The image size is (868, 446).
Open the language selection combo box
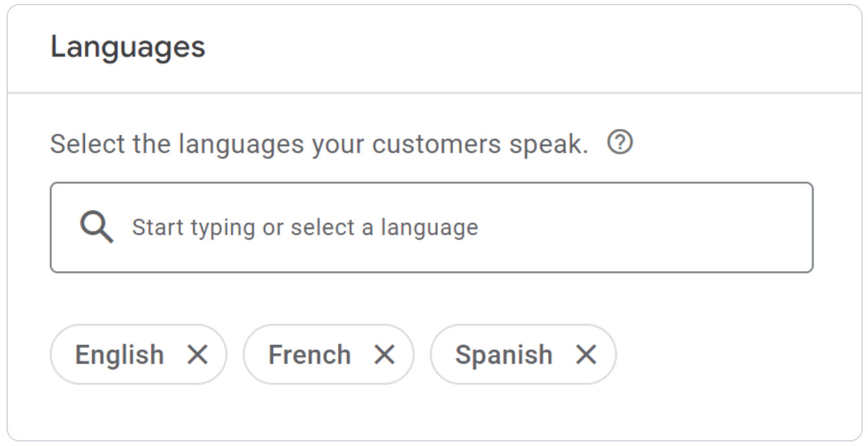tap(431, 228)
